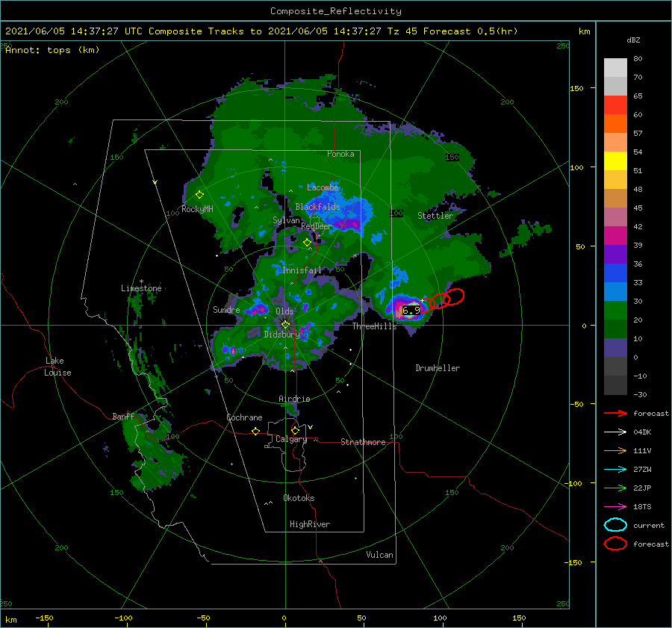Select the purple swatch in dBZ scale
Viewport: 672px width, 628px height.
pos(615,255)
